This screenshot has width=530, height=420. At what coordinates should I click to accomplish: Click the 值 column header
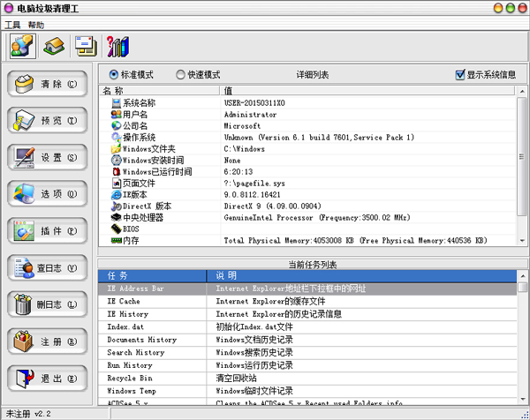[x=367, y=91]
